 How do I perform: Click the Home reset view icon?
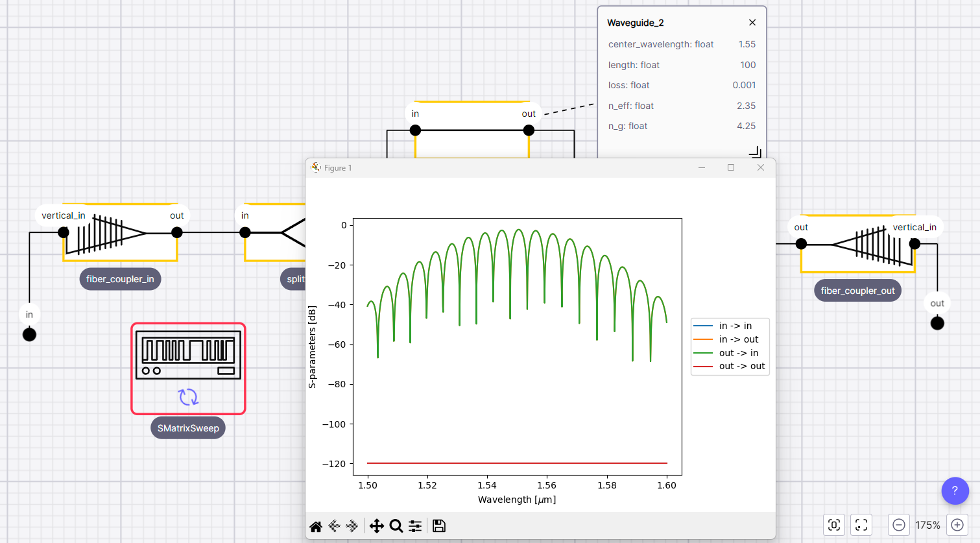(x=316, y=526)
